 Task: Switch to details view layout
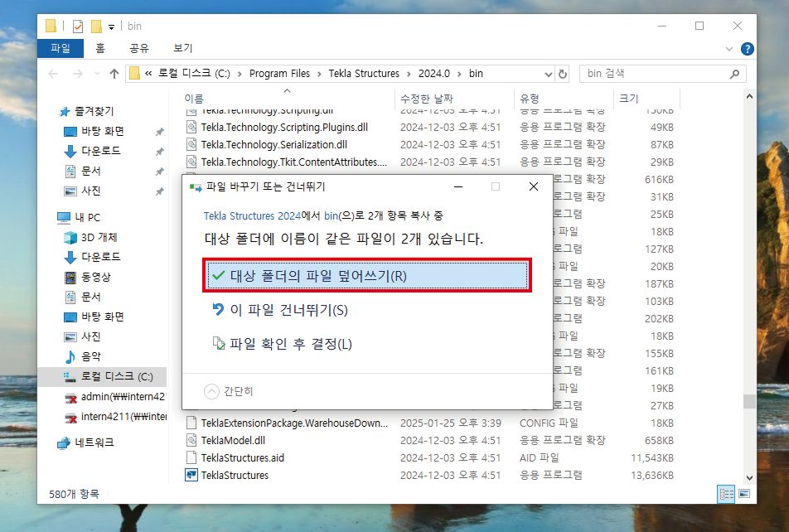pos(726,494)
